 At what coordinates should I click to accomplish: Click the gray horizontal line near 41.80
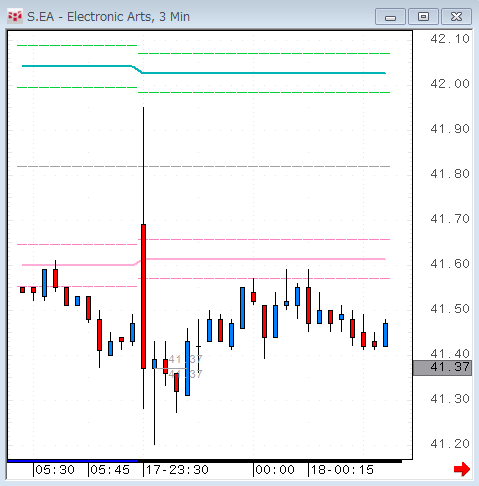(x=203, y=166)
